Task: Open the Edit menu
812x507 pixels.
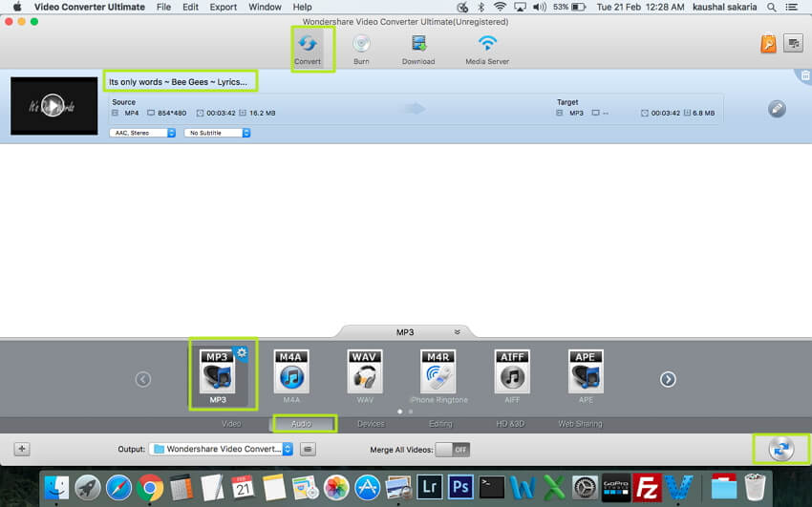Action: [190, 8]
